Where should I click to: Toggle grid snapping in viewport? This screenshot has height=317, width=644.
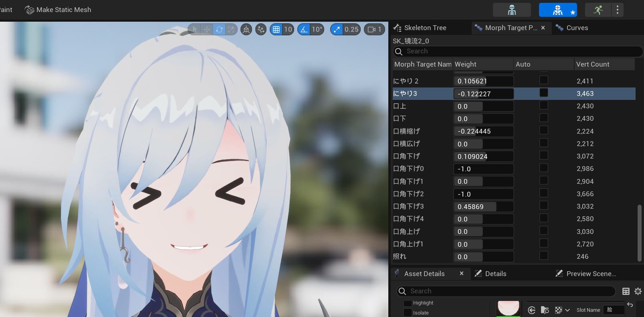(276, 29)
